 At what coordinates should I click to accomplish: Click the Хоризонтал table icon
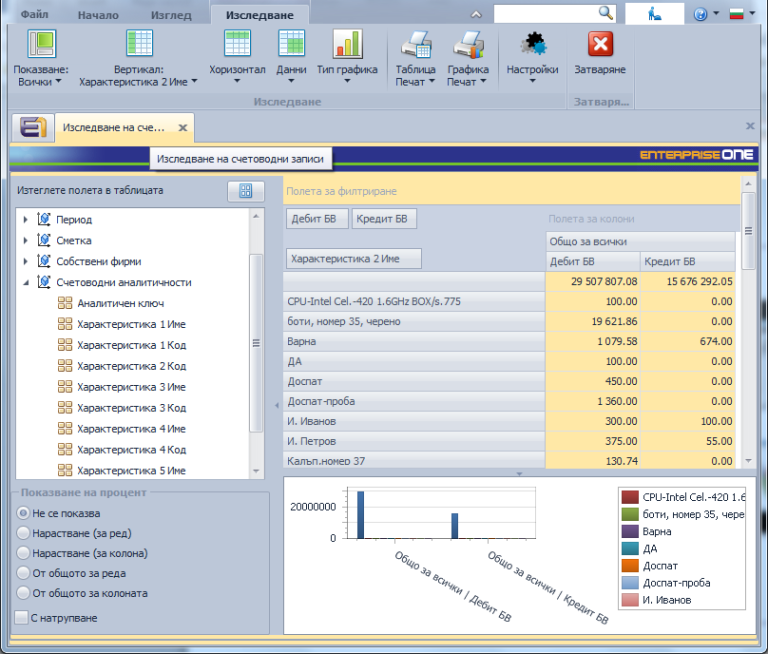(x=237, y=44)
